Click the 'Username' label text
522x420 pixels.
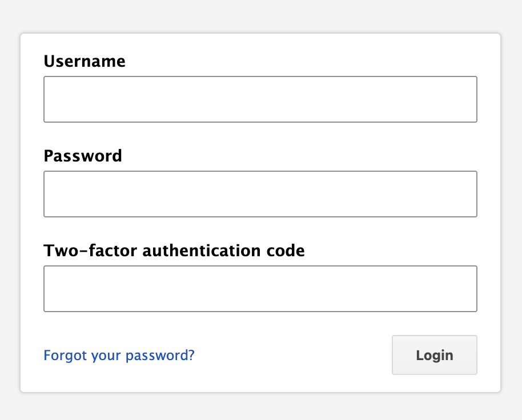(x=85, y=61)
